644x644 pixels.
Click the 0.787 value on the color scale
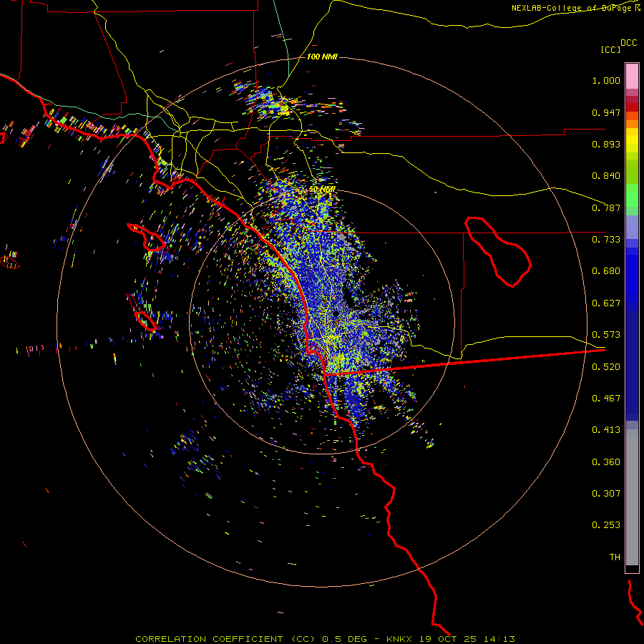click(606, 208)
